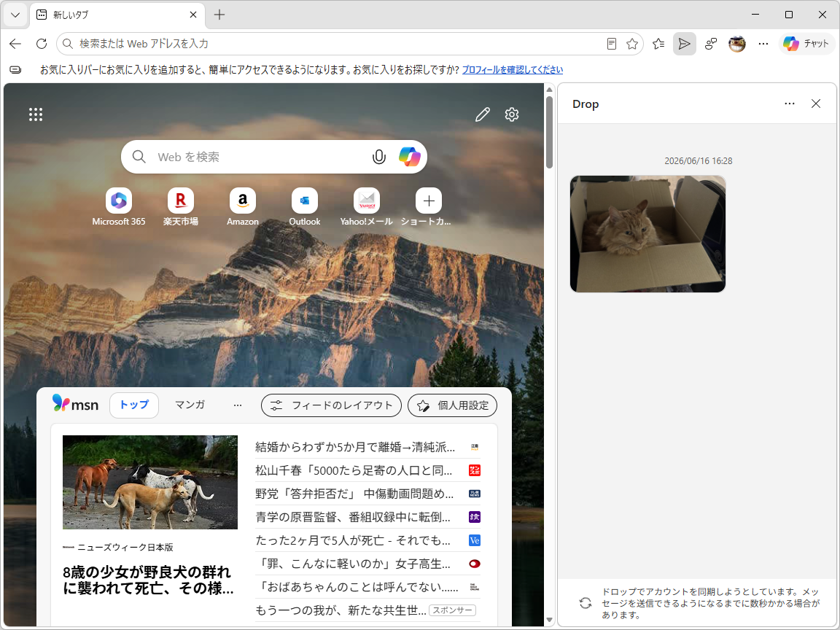Open Drop panel more options

pos(790,104)
